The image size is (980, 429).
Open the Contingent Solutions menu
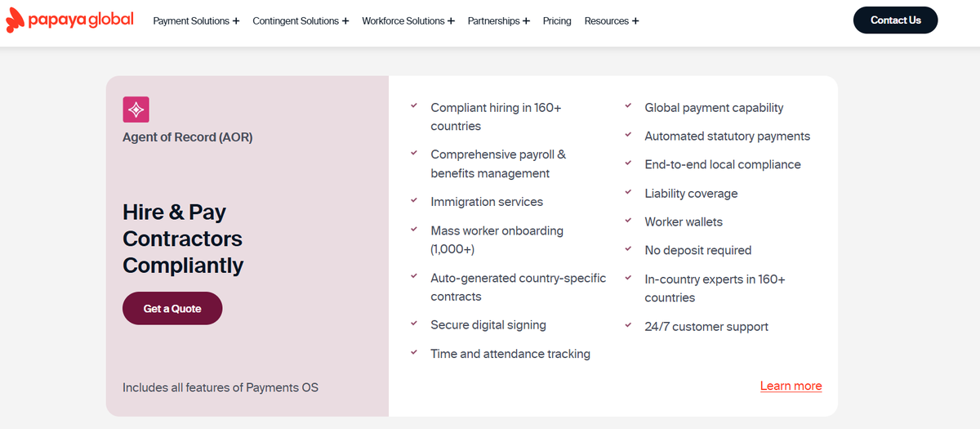click(x=301, y=21)
